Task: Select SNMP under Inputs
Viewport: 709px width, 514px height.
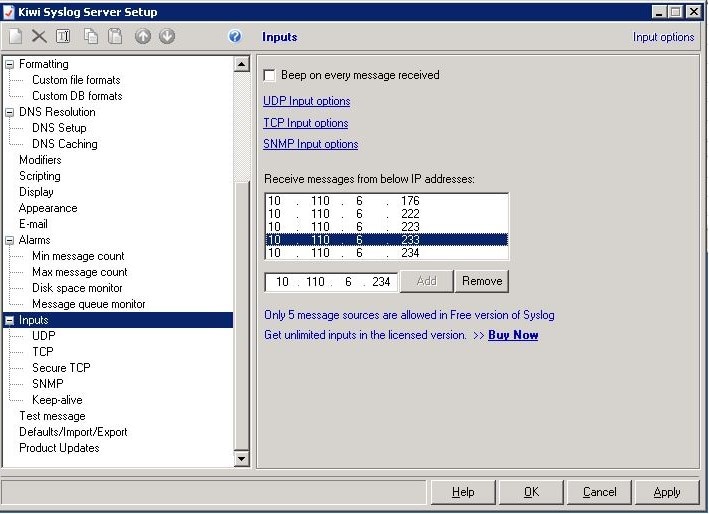Action: (47, 384)
